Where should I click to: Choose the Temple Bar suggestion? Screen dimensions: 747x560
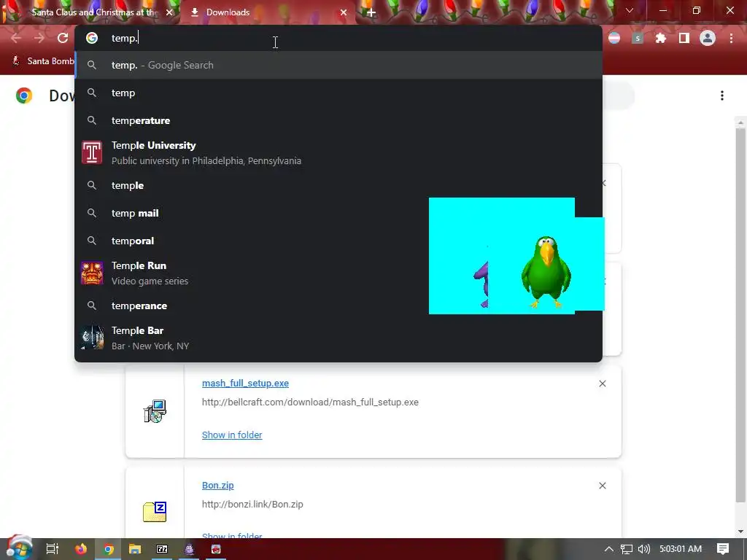[x=338, y=338]
